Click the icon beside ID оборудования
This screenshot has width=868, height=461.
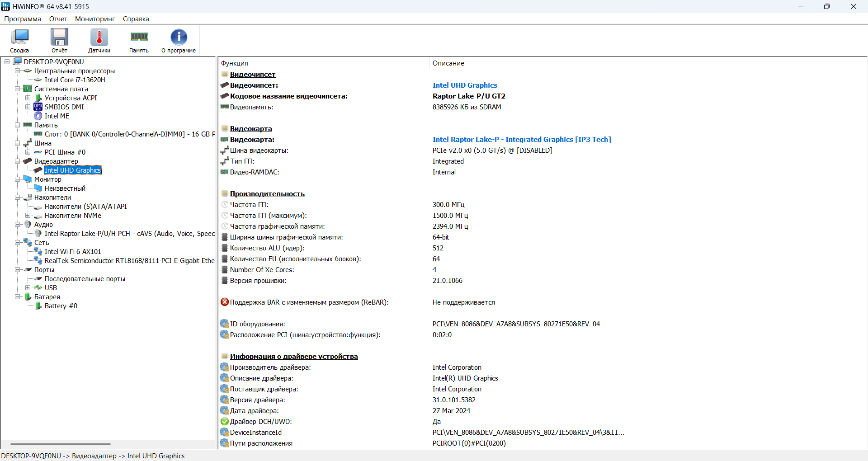pos(225,324)
